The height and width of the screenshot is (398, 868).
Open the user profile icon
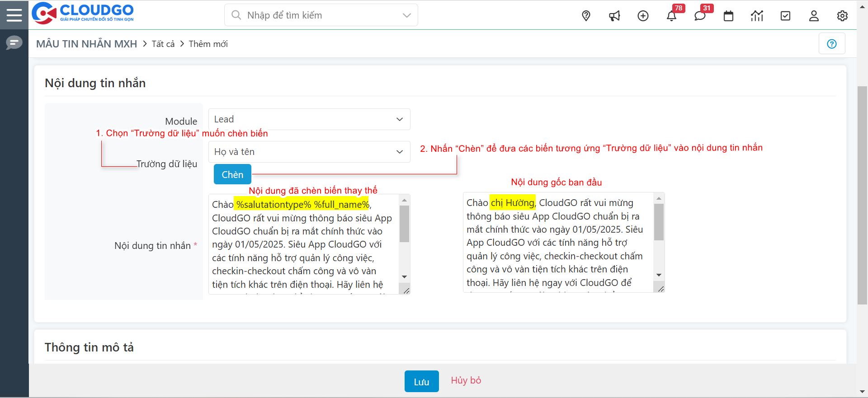click(x=814, y=16)
